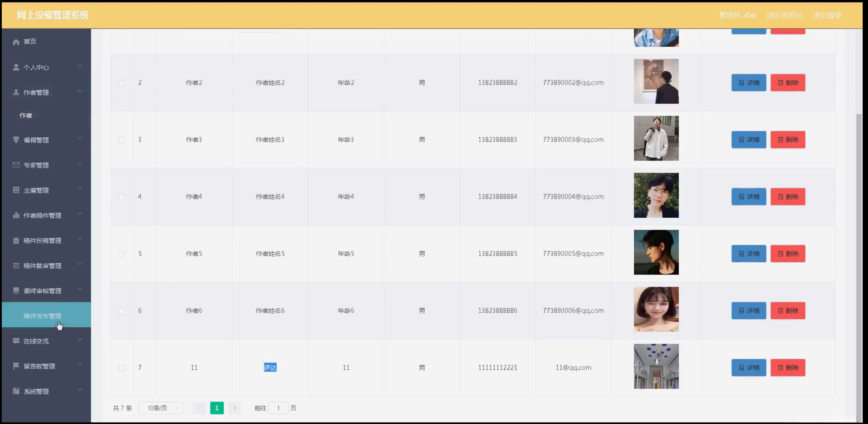
Task: Click 删除 button for 作者6
Action: pyautogui.click(x=787, y=311)
